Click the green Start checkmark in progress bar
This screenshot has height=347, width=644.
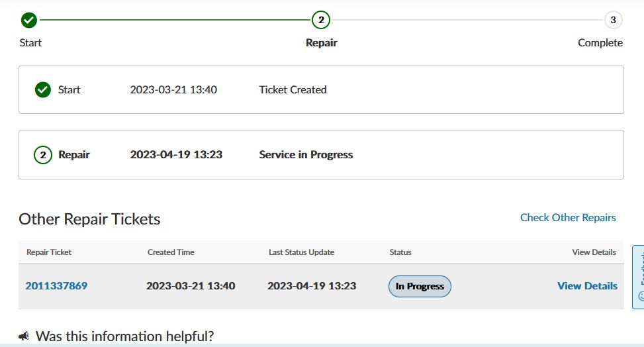pyautogui.click(x=28, y=20)
